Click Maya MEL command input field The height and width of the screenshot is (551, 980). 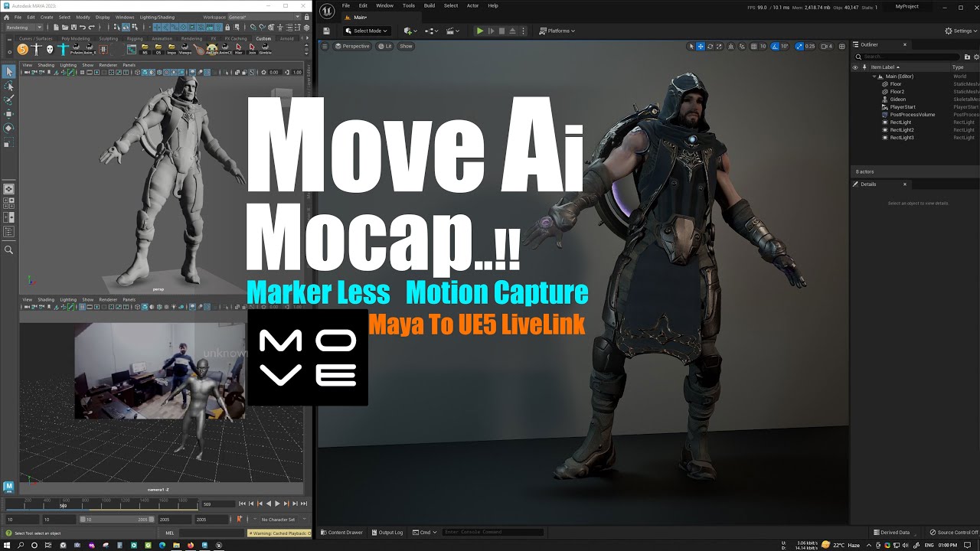(x=211, y=533)
